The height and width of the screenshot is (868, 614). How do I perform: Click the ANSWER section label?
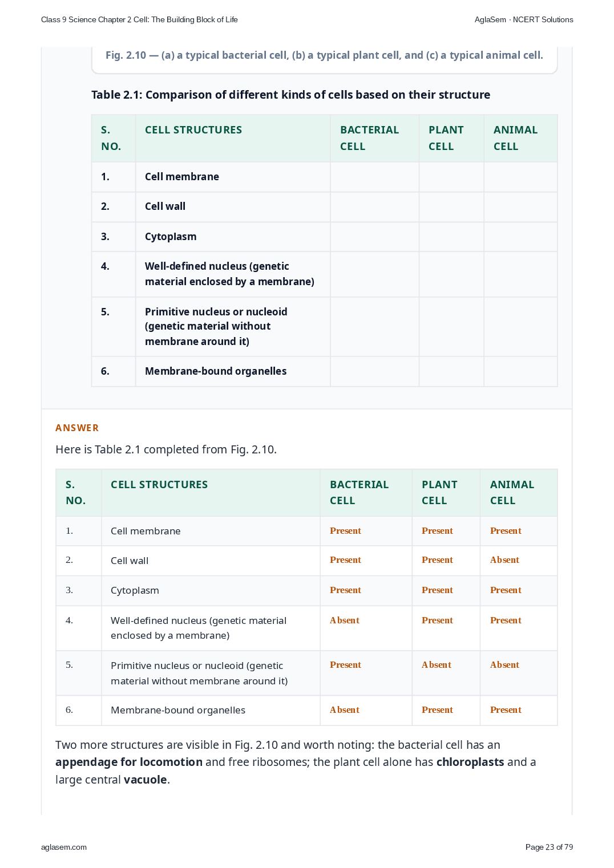tap(77, 428)
